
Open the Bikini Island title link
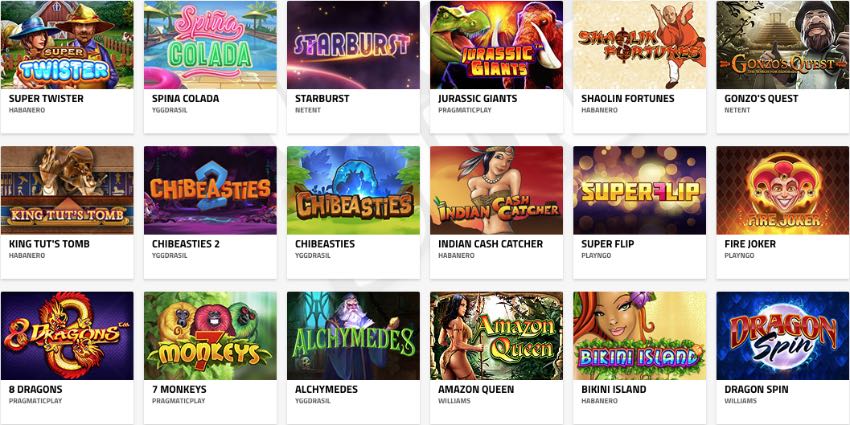pos(614,389)
